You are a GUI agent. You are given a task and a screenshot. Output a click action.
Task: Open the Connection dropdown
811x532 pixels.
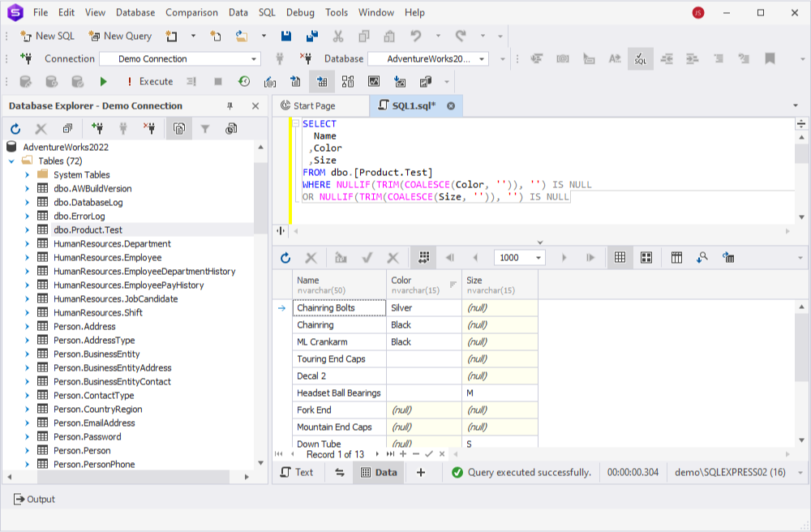point(180,59)
